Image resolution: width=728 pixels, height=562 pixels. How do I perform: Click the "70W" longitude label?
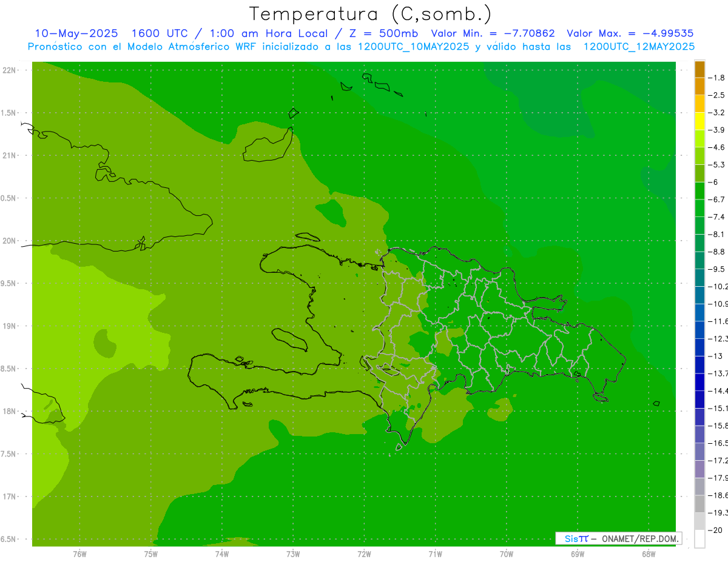(x=507, y=554)
